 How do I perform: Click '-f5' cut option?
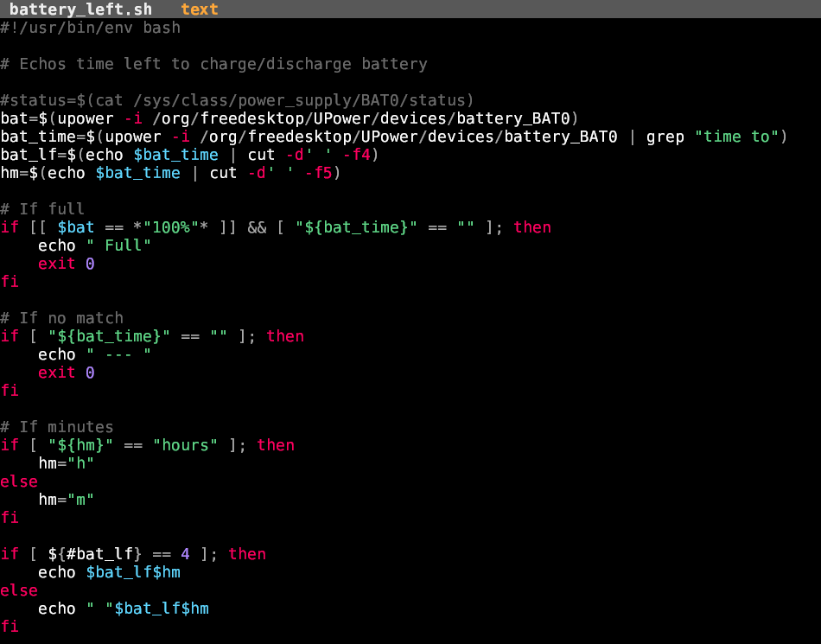coord(318,173)
